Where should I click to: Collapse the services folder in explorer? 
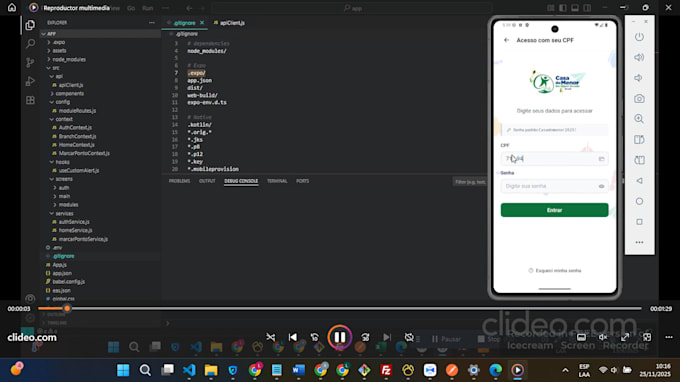[x=64, y=213]
